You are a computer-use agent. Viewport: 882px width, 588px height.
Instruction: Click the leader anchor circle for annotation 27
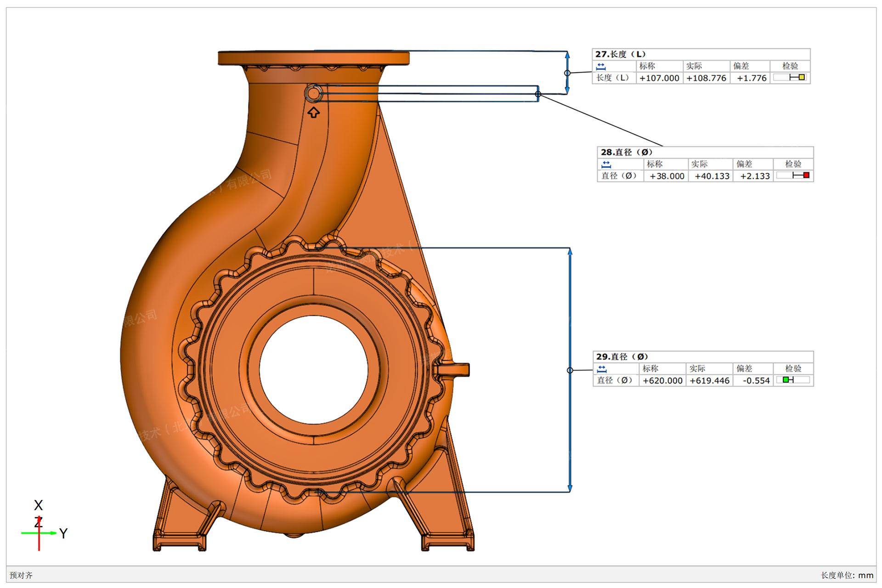point(567,73)
